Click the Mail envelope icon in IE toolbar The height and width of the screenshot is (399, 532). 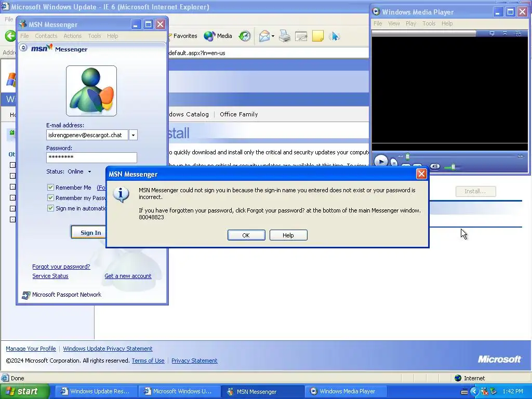click(264, 36)
